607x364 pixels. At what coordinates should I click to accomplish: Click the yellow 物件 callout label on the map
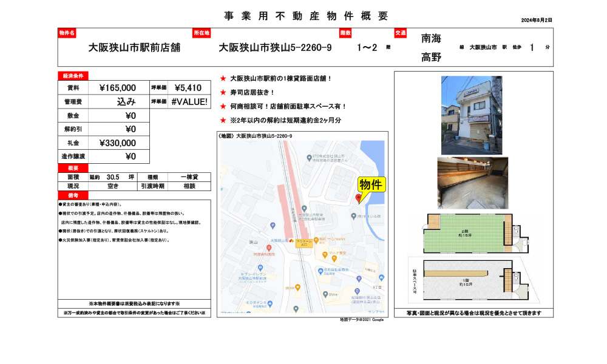[x=372, y=184]
